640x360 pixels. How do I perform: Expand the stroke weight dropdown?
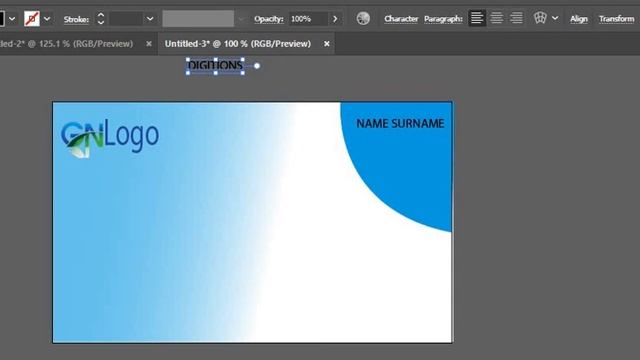coord(150,19)
